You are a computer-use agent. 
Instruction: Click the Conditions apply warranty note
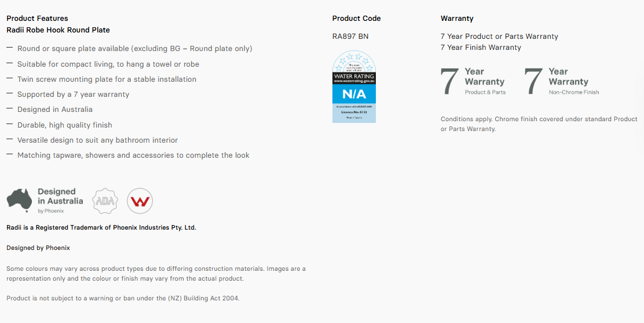[539, 124]
